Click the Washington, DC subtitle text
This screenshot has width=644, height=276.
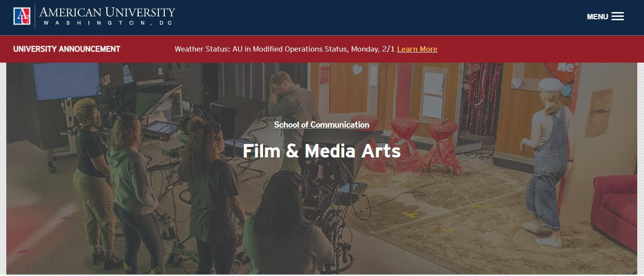(107, 23)
